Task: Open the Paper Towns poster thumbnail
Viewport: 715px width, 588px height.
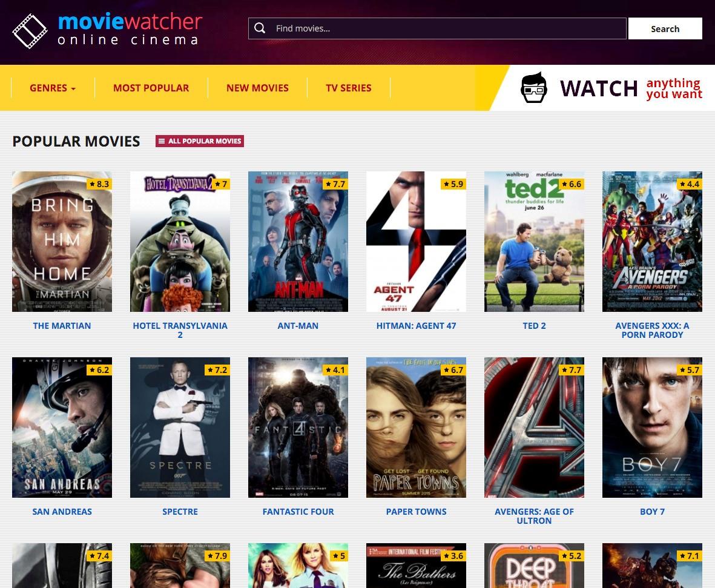Action: click(x=417, y=428)
